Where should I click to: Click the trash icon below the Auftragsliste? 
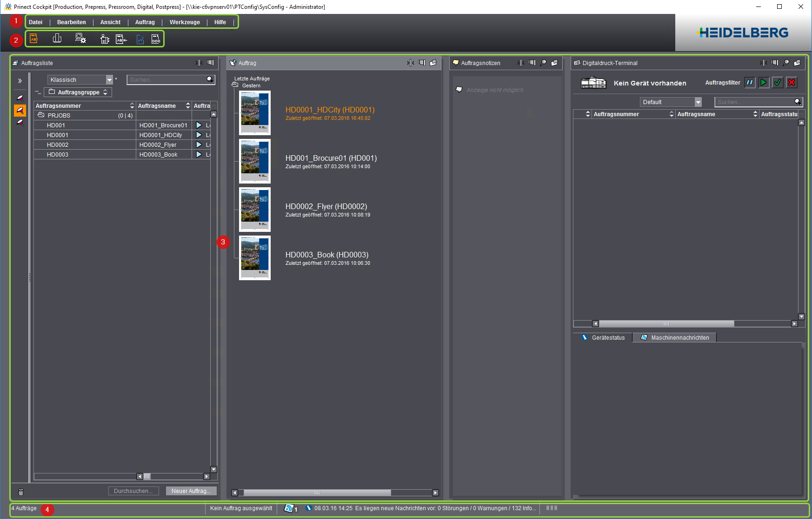21,492
